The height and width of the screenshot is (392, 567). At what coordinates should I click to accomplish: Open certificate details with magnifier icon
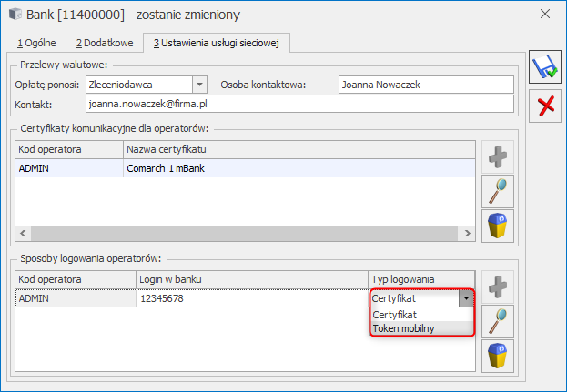[497, 191]
